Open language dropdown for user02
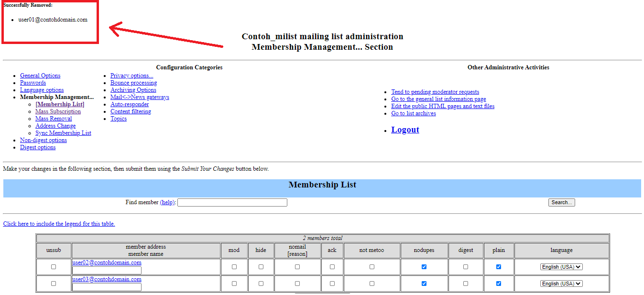 (561, 266)
